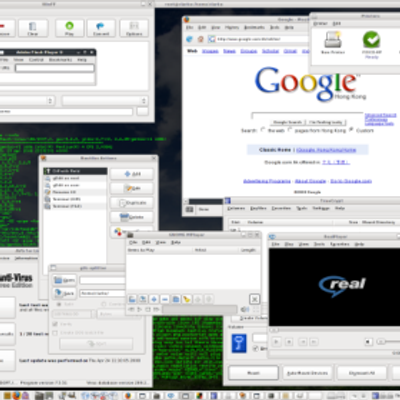Click the blue key icon in TrueCrypt
The width and height of the screenshot is (400, 400).
coord(239,343)
